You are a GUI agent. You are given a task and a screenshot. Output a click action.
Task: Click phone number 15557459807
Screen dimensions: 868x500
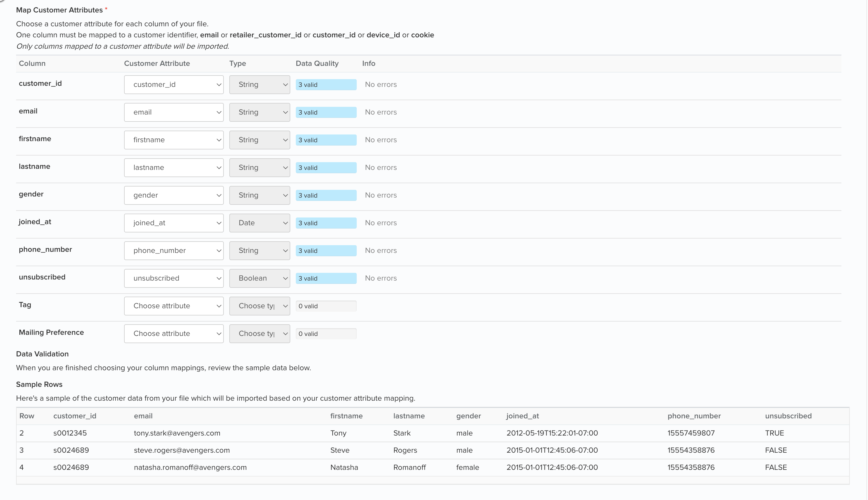691,433
